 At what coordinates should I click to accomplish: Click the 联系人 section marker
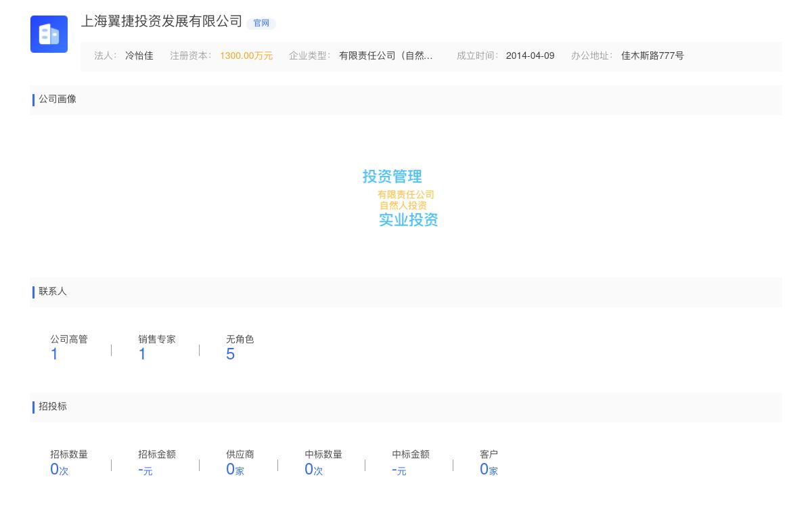52,292
